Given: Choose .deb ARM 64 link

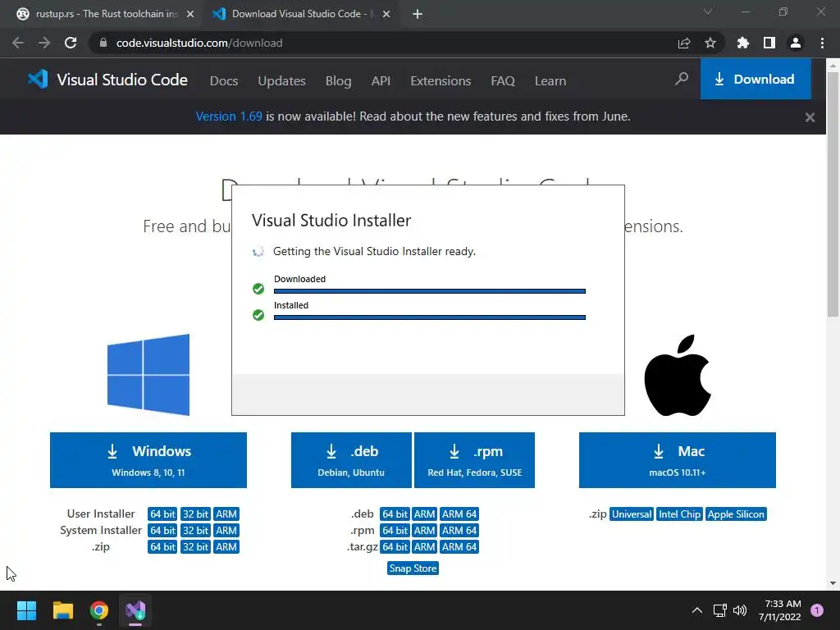Looking at the screenshot, I should click(459, 514).
